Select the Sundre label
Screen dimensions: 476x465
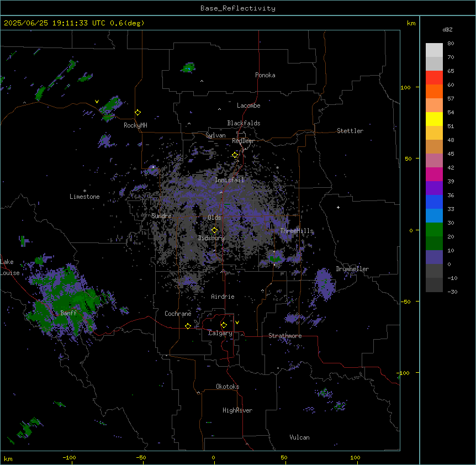click(x=161, y=216)
